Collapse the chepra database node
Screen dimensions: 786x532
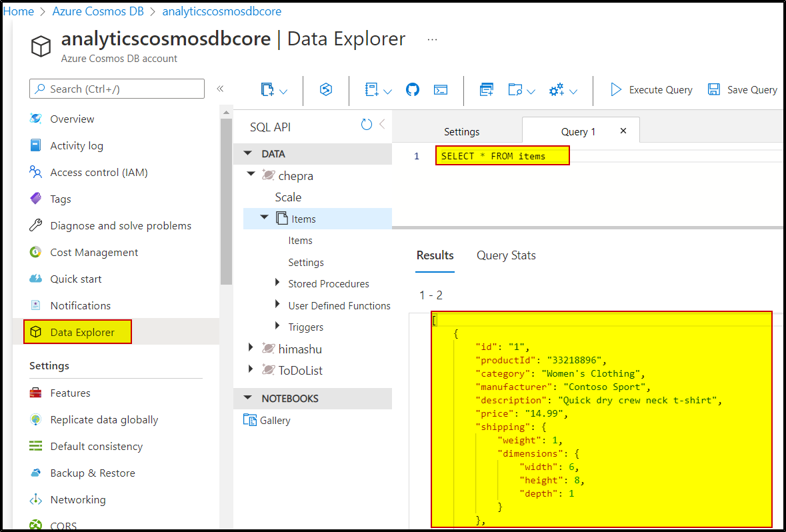coord(251,174)
